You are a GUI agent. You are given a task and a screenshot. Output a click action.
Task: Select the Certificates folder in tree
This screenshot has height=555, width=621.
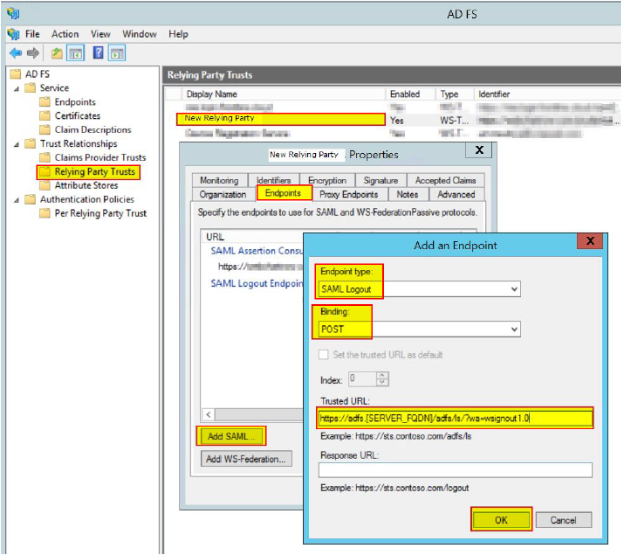coord(77,116)
